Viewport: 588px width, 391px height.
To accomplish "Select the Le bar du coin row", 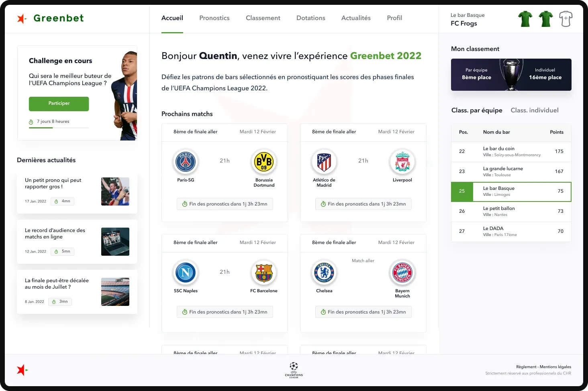I will pos(511,152).
